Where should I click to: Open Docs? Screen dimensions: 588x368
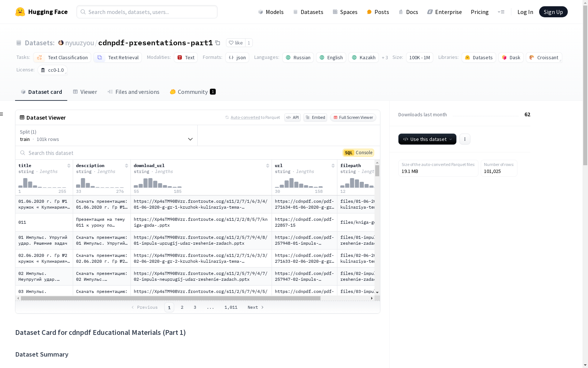[408, 12]
